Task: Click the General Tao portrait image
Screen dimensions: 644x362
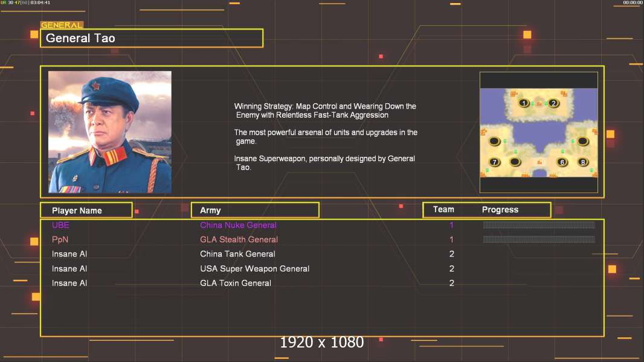Action: pyautogui.click(x=110, y=132)
